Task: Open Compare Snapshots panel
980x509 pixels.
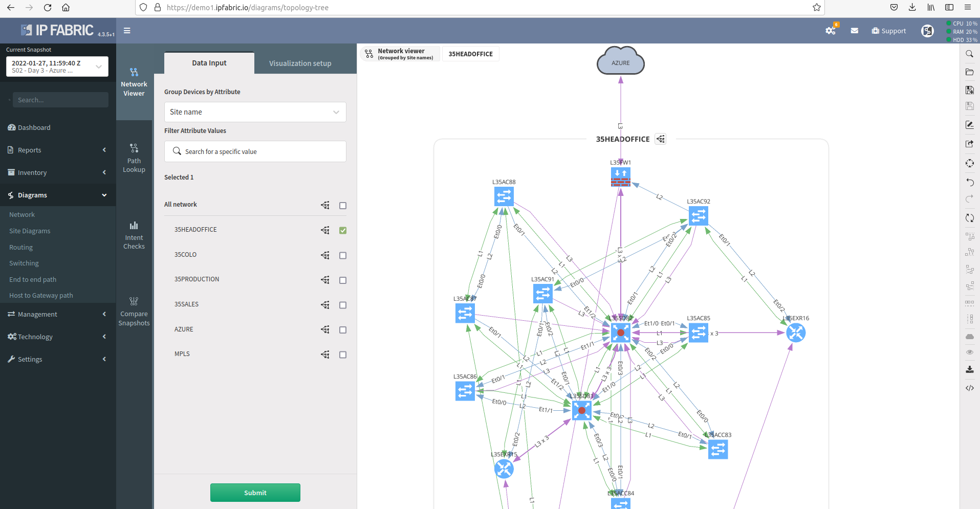Action: pyautogui.click(x=134, y=312)
